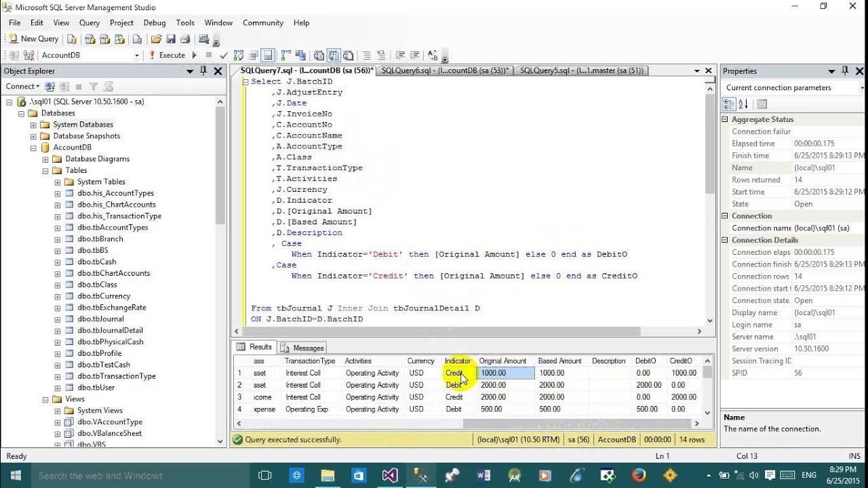Viewport: 868px width, 488px height.
Task: Click the Object Explorer vertical scrollbar
Action: [220, 271]
